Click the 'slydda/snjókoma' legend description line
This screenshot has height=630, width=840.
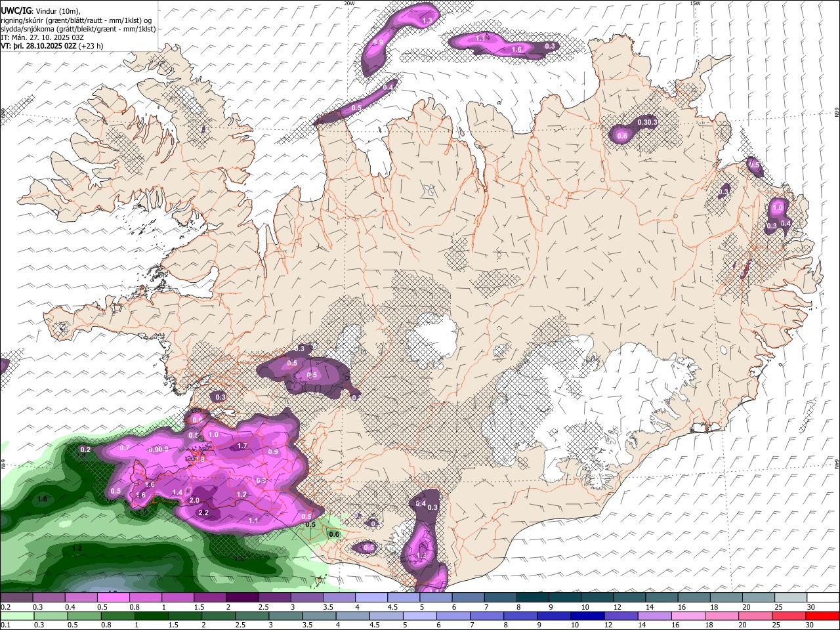(x=78, y=29)
